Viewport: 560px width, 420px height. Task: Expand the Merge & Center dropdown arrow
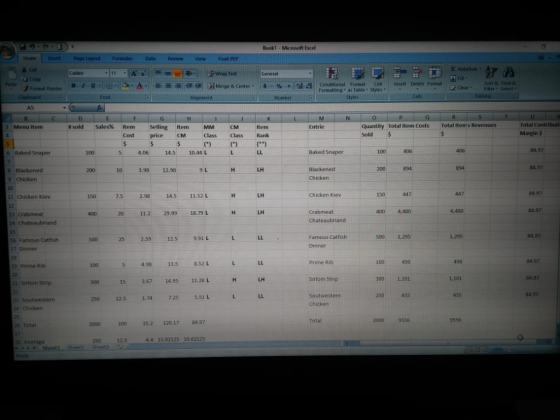pos(253,86)
